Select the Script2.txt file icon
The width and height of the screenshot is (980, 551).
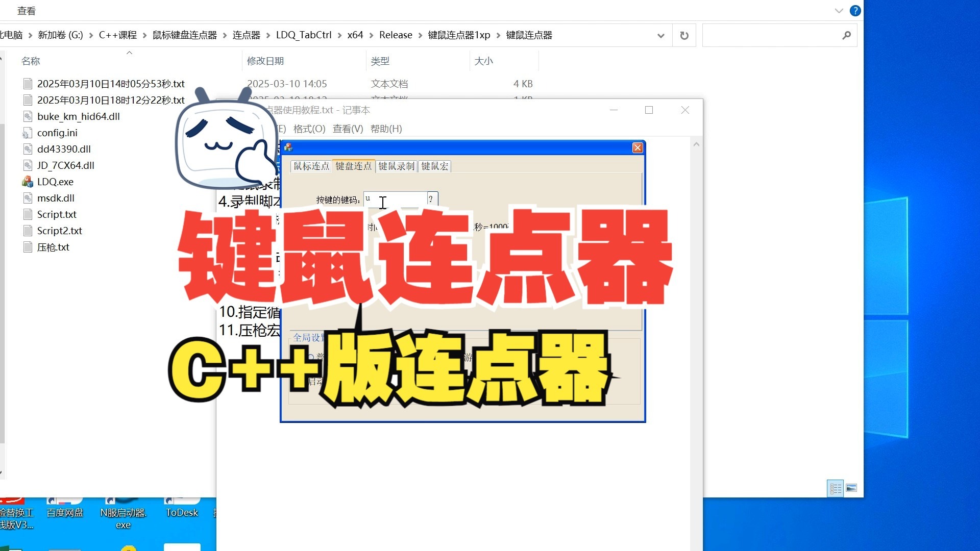[x=28, y=231]
